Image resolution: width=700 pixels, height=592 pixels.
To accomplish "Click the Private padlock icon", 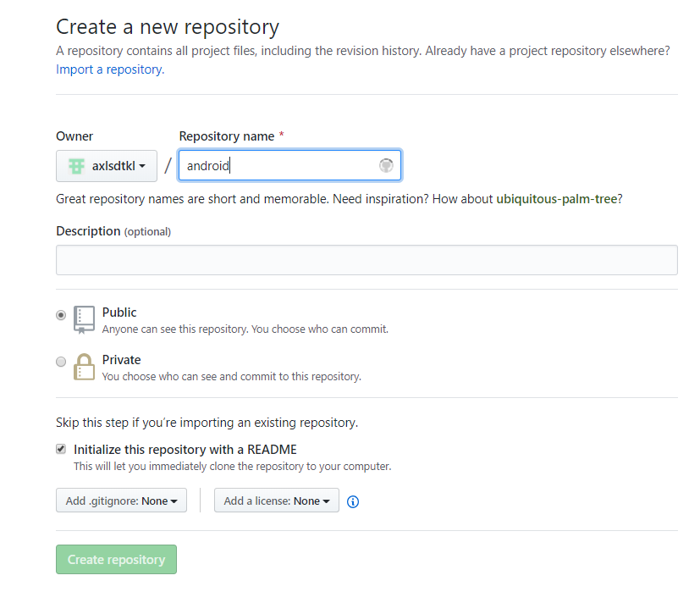I will pos(84,367).
